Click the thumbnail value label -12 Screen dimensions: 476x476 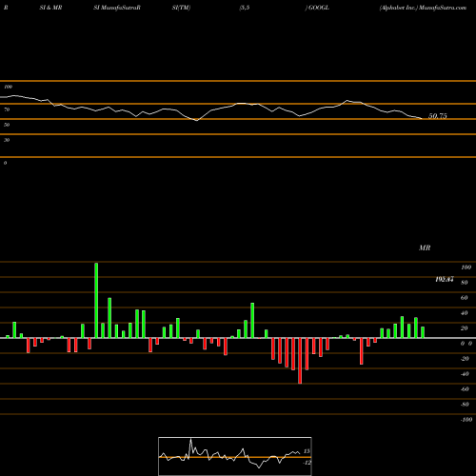point(307,463)
